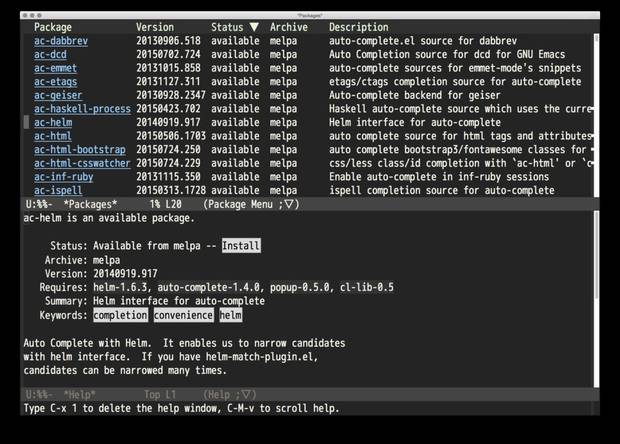The width and height of the screenshot is (620, 444).
Task: Sort by the Status column header
Action: (227, 27)
